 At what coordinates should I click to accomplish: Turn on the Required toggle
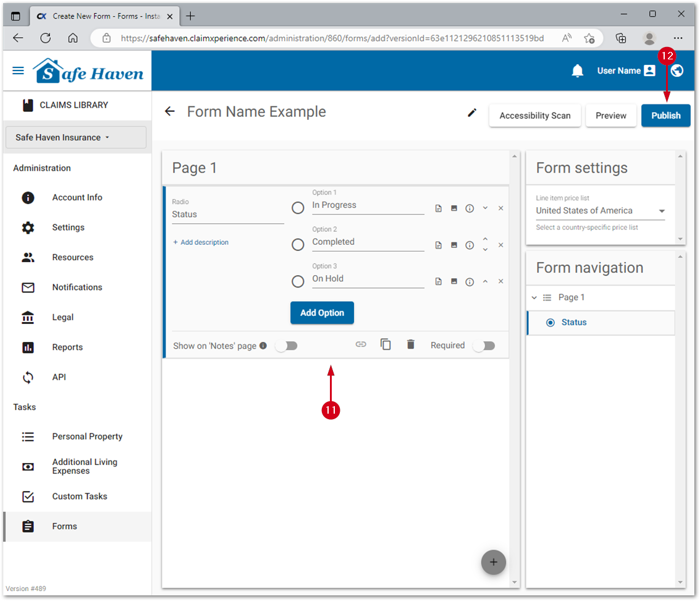click(484, 346)
